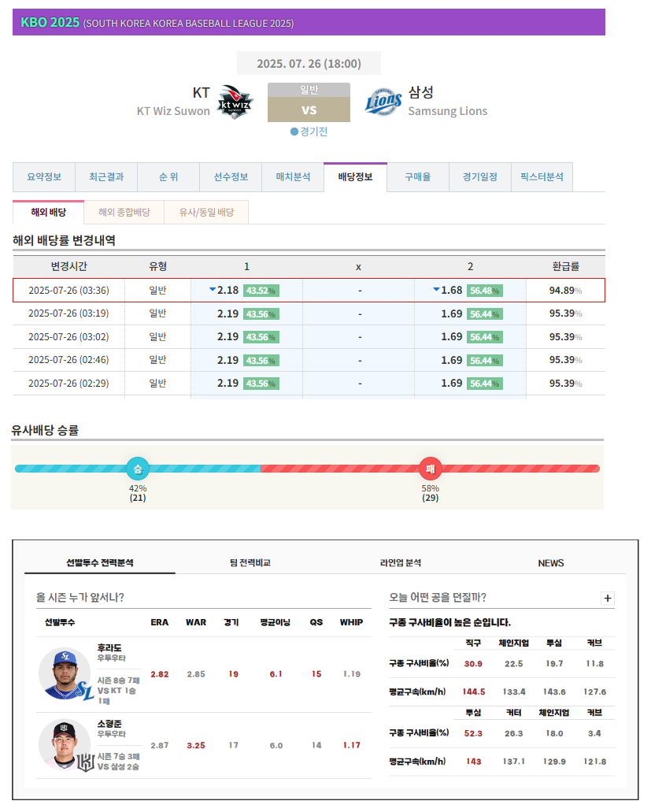Click the QS column header
The height and width of the screenshot is (812, 651).
[316, 622]
